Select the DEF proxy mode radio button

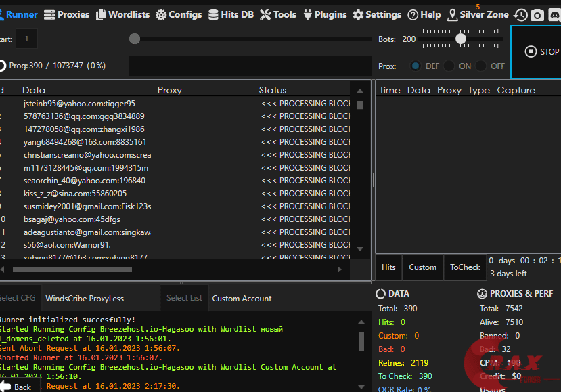416,66
